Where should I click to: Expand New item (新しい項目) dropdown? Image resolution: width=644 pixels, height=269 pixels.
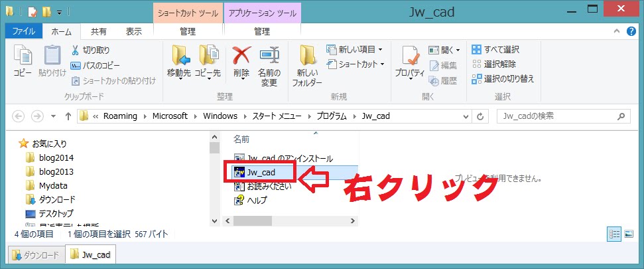(380, 50)
